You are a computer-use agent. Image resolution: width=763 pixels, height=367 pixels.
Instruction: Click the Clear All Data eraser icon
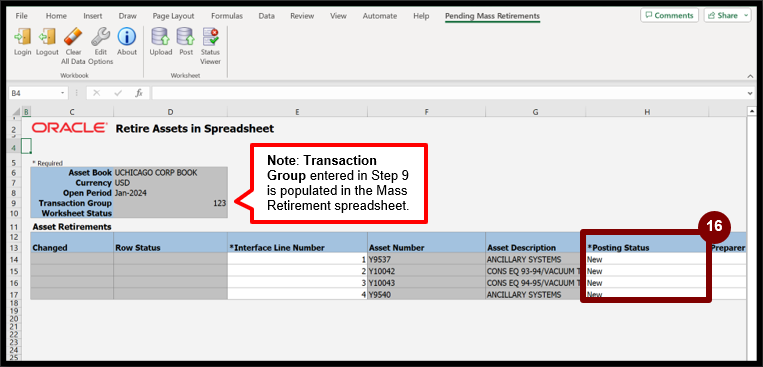(x=73, y=37)
